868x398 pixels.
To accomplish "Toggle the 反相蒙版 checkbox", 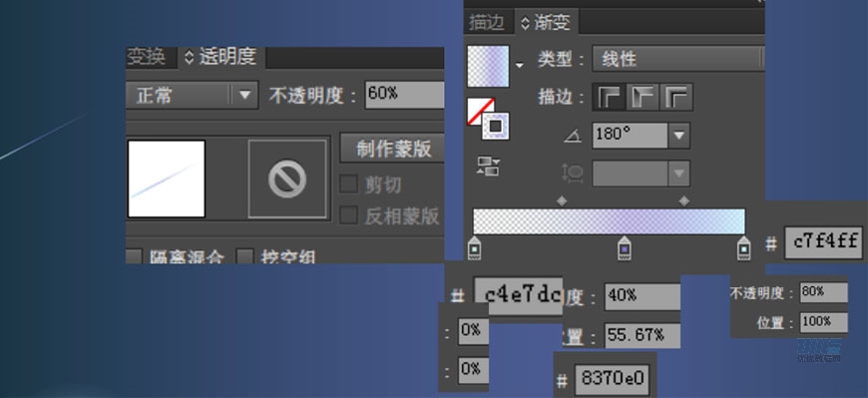I will tap(349, 215).
